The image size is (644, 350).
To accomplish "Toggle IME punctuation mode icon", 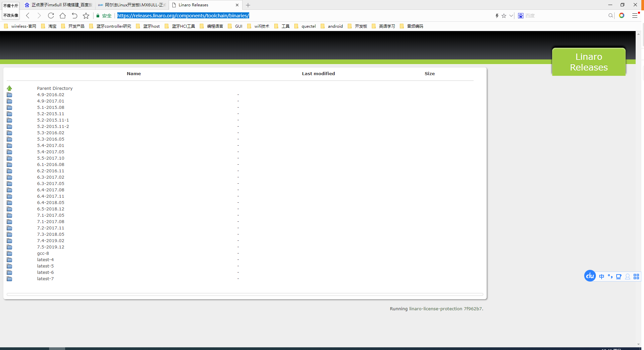I will [610, 277].
